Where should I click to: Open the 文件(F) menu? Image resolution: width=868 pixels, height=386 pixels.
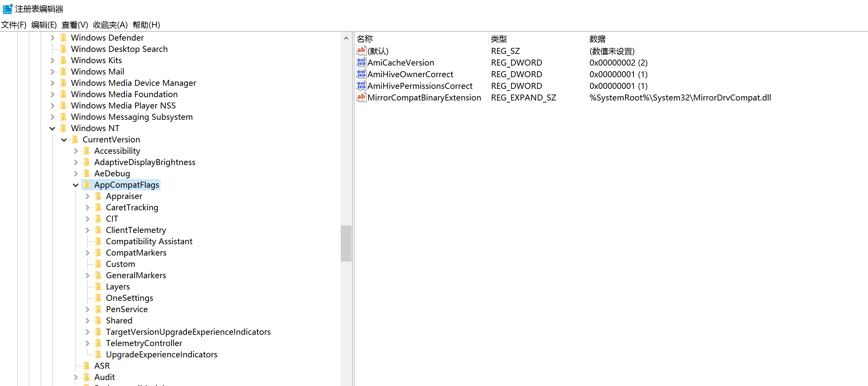14,25
